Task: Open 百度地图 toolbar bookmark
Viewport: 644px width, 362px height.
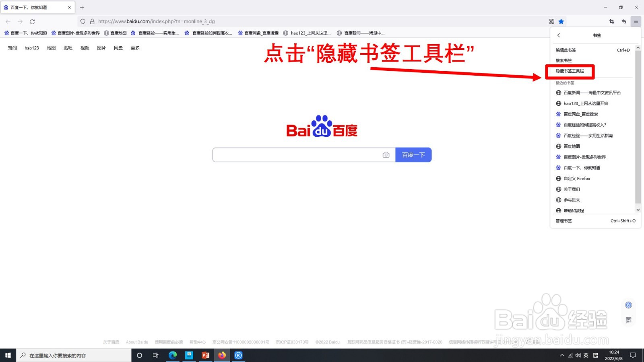Action: [x=115, y=33]
